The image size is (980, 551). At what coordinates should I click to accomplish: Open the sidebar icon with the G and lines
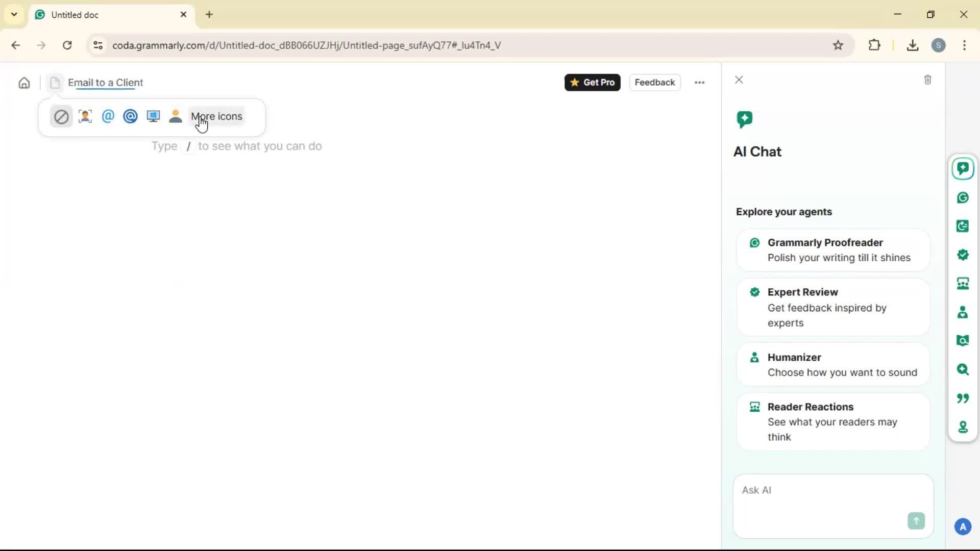963,226
